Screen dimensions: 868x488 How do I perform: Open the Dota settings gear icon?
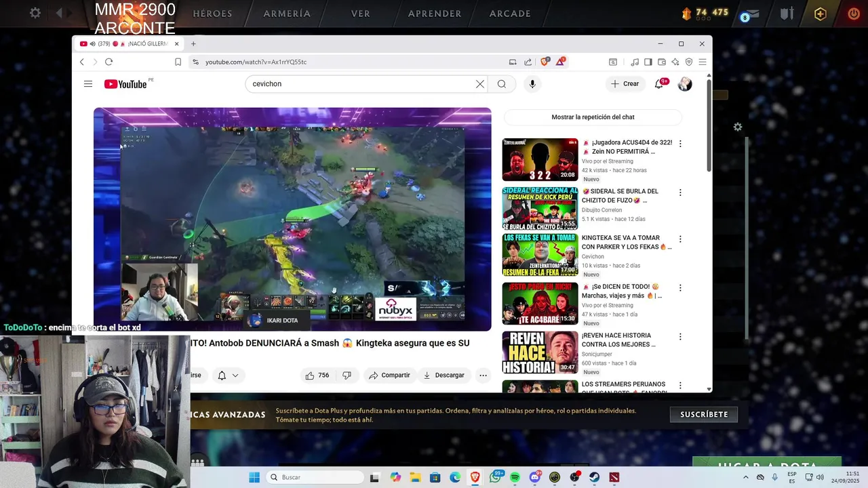[x=35, y=13]
